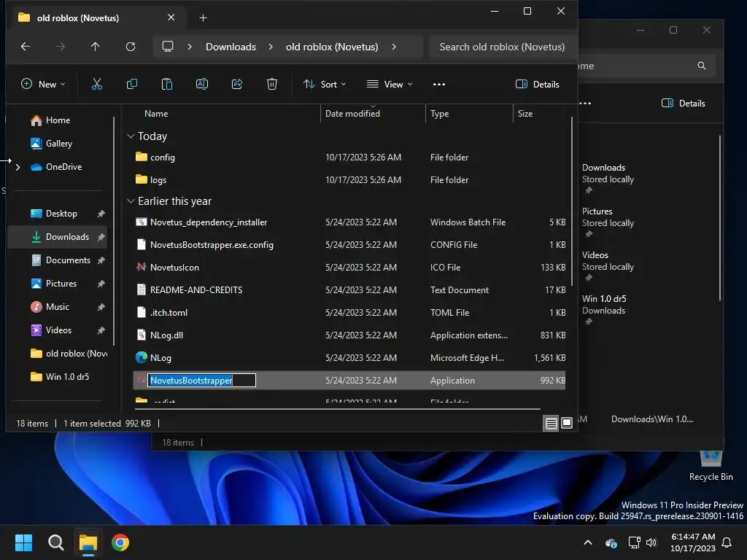Expand chevron after old roblox (Novetus) breadcrumb
The image size is (747, 560).
point(394,47)
